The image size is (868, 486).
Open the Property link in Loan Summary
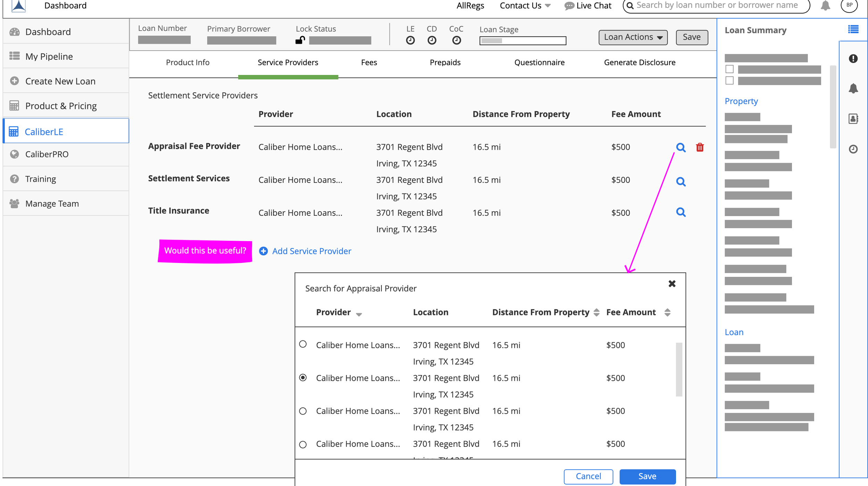(x=741, y=101)
